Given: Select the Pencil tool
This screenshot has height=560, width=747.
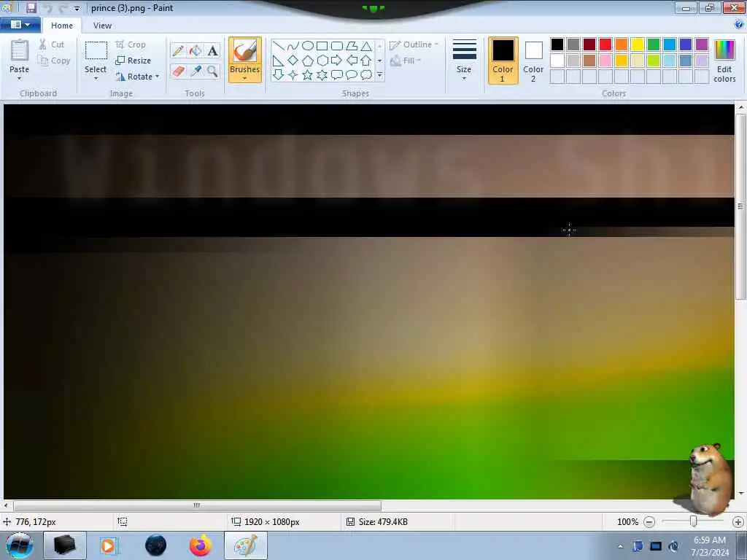Looking at the screenshot, I should pyautogui.click(x=178, y=50).
